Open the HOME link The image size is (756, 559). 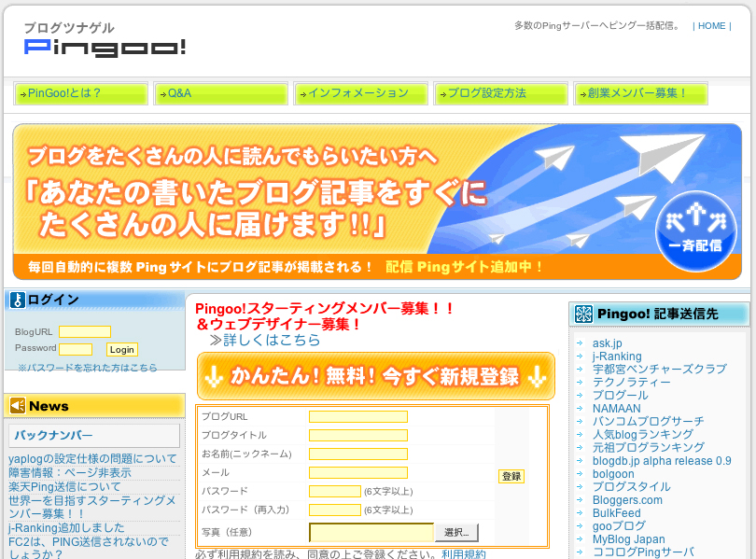tap(711, 26)
